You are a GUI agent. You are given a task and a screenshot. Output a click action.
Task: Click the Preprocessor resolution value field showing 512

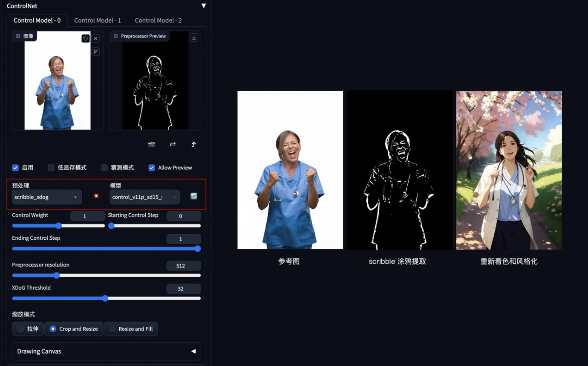(183, 266)
